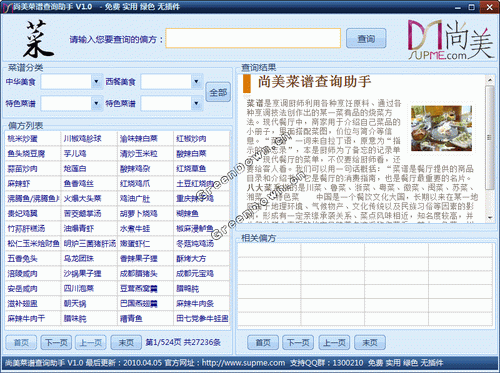Jump to 末页 of recipe list
This screenshot has height=373, width=500.
coord(126,342)
